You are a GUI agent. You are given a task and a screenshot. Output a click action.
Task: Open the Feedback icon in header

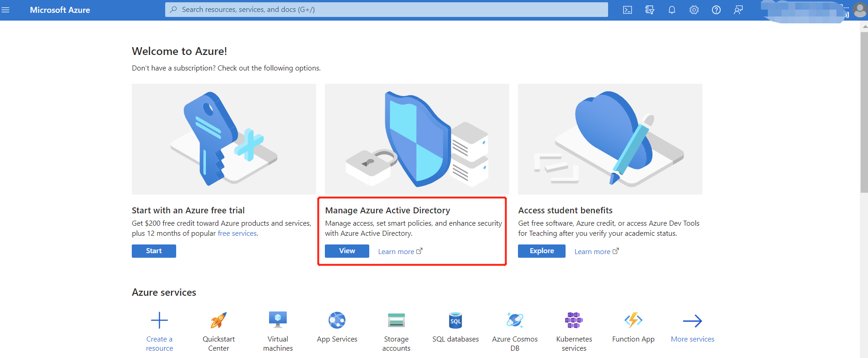[738, 10]
